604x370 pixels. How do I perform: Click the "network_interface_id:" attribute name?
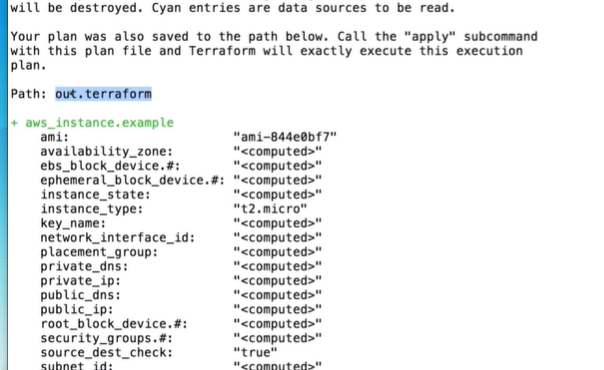pos(118,238)
